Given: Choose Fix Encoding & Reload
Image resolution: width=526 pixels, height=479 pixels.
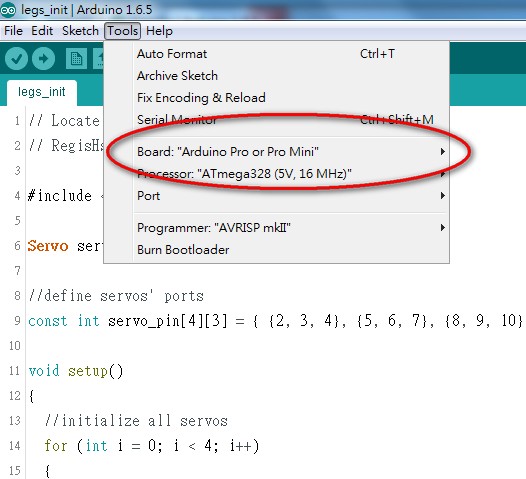Looking at the screenshot, I should point(276,98).
